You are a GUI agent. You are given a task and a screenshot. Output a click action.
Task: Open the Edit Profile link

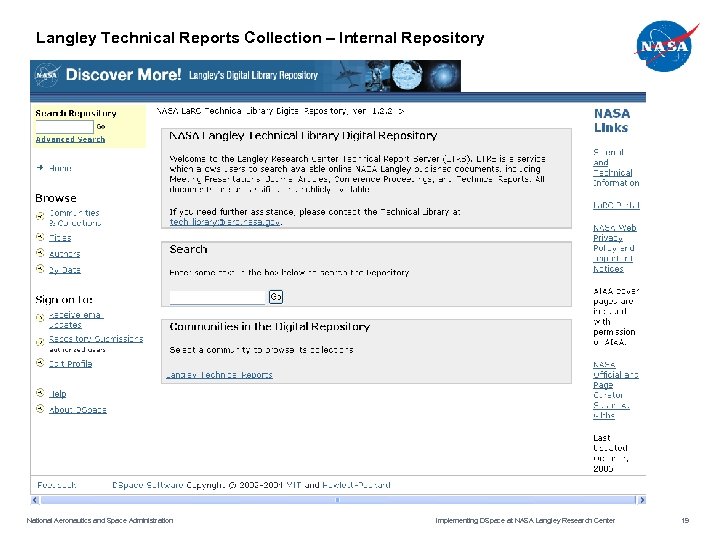[x=70, y=364]
